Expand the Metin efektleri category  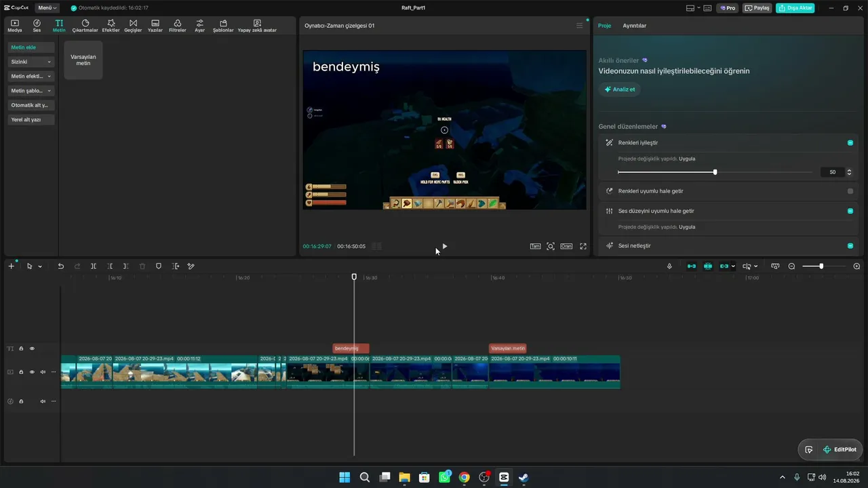31,76
